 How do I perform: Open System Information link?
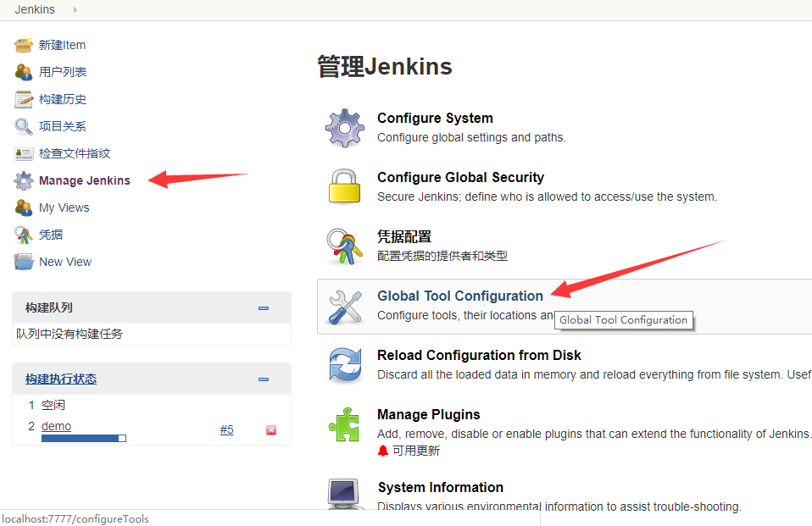pyautogui.click(x=441, y=488)
